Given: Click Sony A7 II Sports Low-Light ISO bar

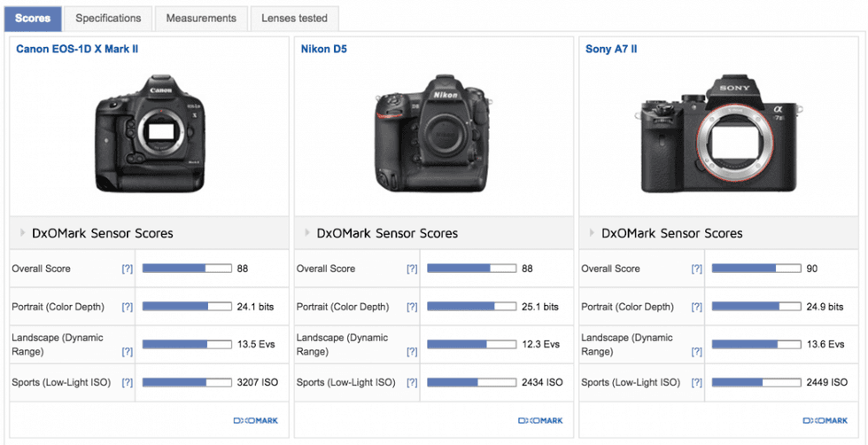Looking at the screenshot, I should coord(756,382).
